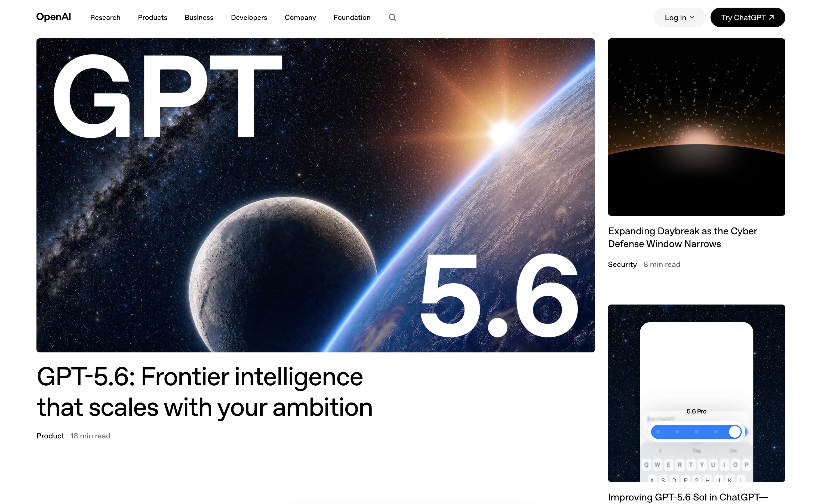Image resolution: width=830 pixels, height=504 pixels.
Task: Open the GPT 5.6 hero image
Action: [315, 195]
